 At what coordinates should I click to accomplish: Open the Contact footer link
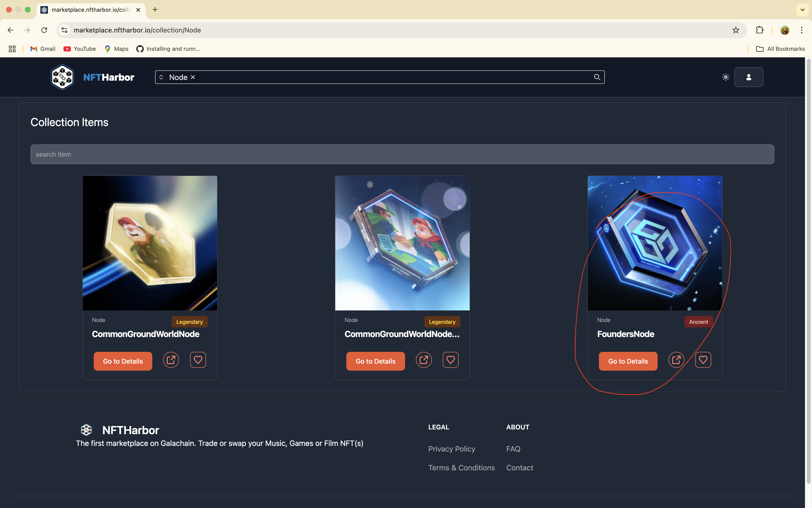point(520,468)
